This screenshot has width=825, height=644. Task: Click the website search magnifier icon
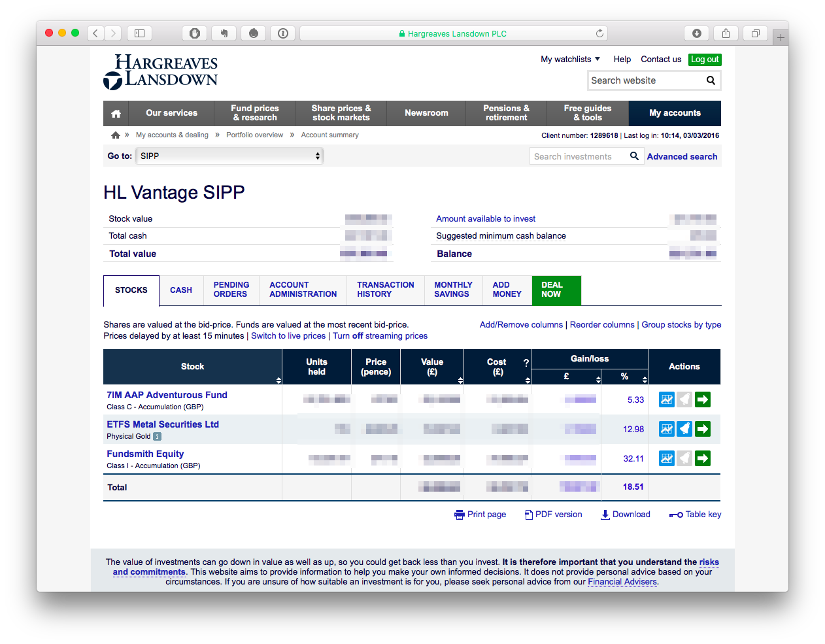[x=711, y=80]
